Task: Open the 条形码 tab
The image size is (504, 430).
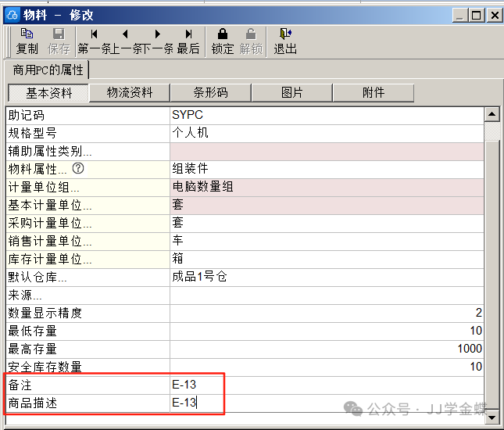Action: click(x=210, y=92)
